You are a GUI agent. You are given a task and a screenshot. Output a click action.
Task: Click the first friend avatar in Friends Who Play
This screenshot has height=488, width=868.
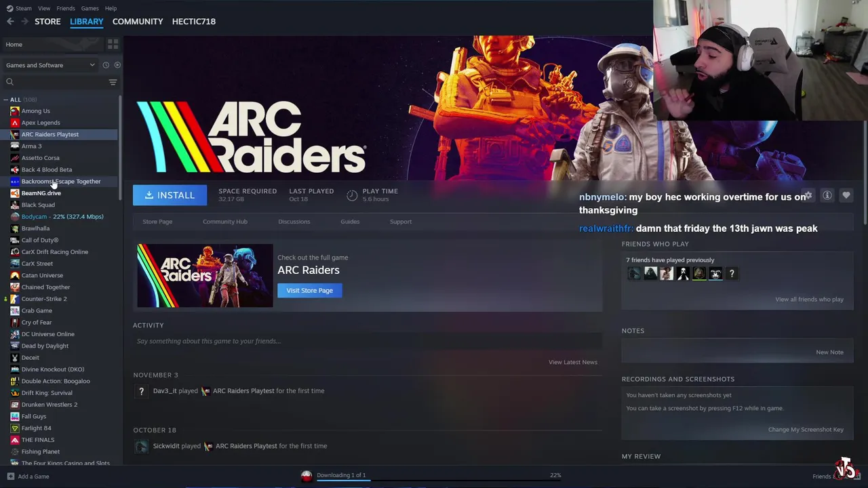pyautogui.click(x=634, y=274)
